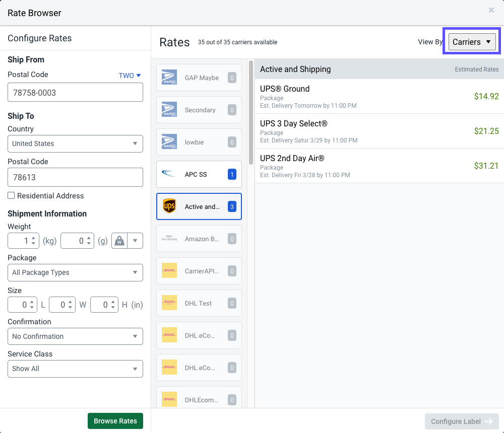Select the DHL Test carrier card
Viewport: 504px width, 433px height.
(x=199, y=303)
